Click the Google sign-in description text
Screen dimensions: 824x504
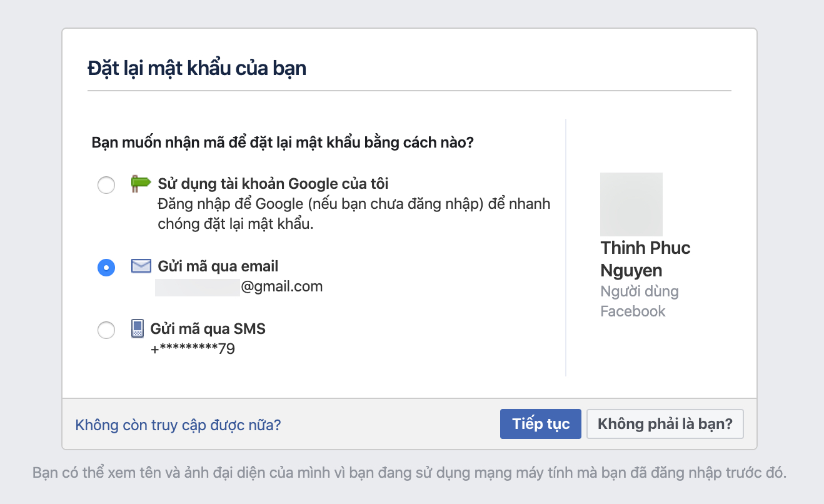[354, 214]
